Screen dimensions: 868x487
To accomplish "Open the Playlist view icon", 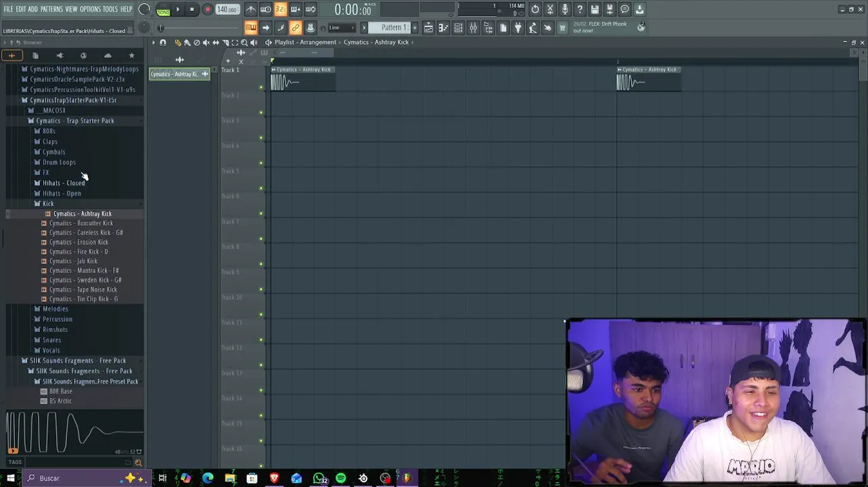I will (428, 28).
